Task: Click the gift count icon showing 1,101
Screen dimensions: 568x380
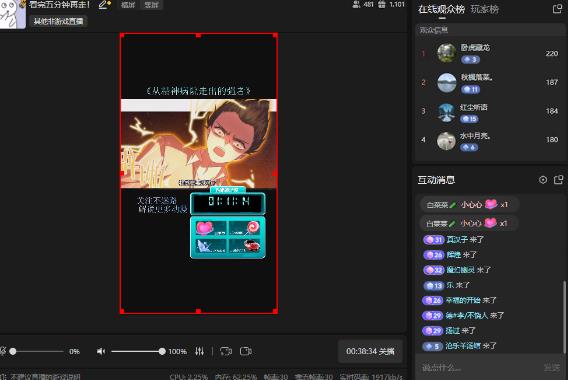Action: 382,4
